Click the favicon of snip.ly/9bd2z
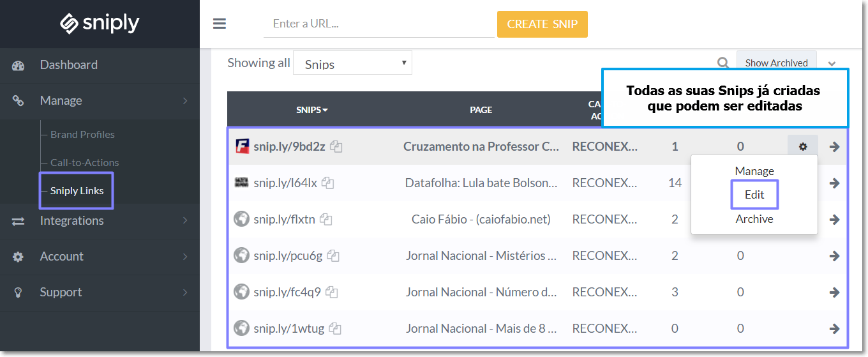Screen dimensions: 868x357 pos(241,146)
